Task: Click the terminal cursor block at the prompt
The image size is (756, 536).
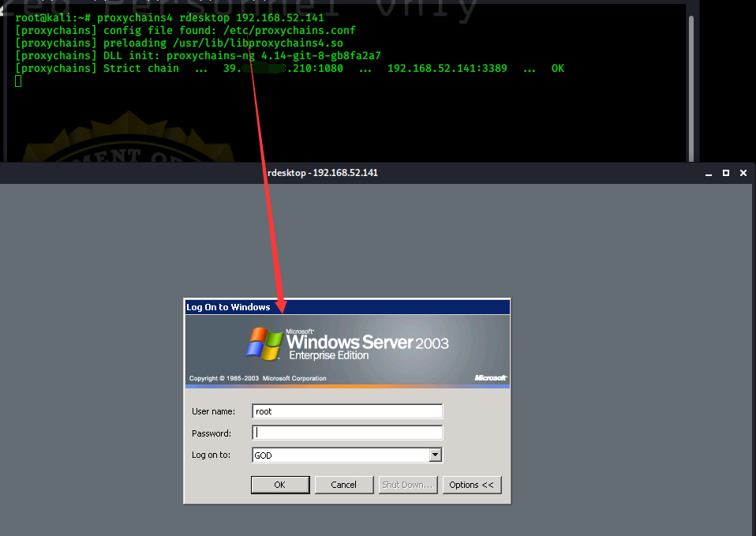Action: (x=18, y=81)
